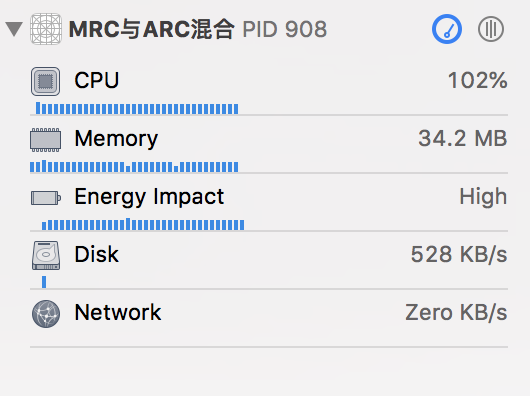The width and height of the screenshot is (530, 396).
Task: Click the gray view options circle icon
Action: [x=491, y=29]
